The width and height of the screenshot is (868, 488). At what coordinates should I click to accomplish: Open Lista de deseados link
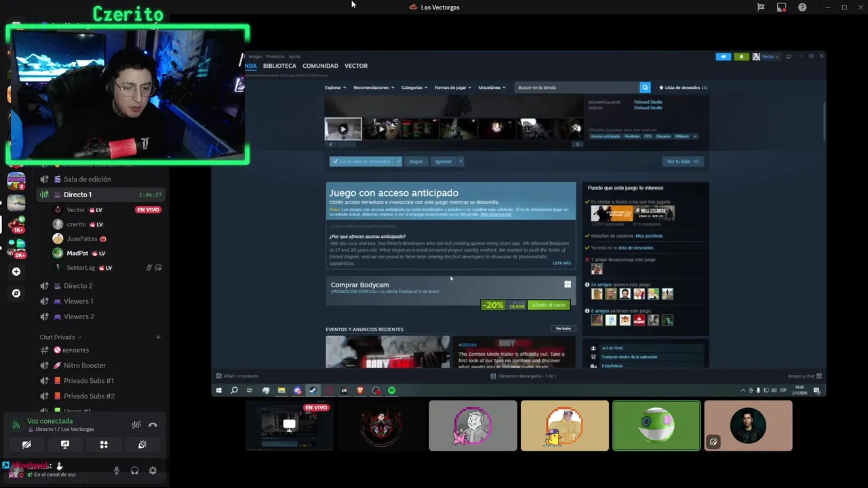[684, 87]
